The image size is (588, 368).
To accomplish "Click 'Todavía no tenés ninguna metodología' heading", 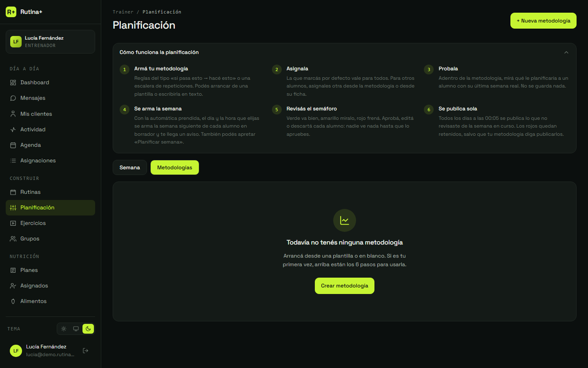I will tap(345, 242).
